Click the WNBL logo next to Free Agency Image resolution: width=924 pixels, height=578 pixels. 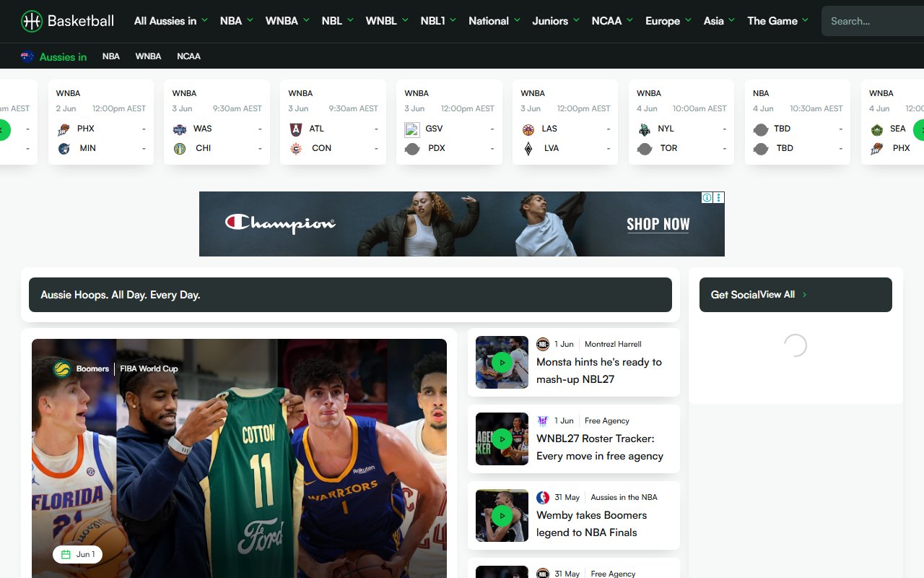[543, 421]
